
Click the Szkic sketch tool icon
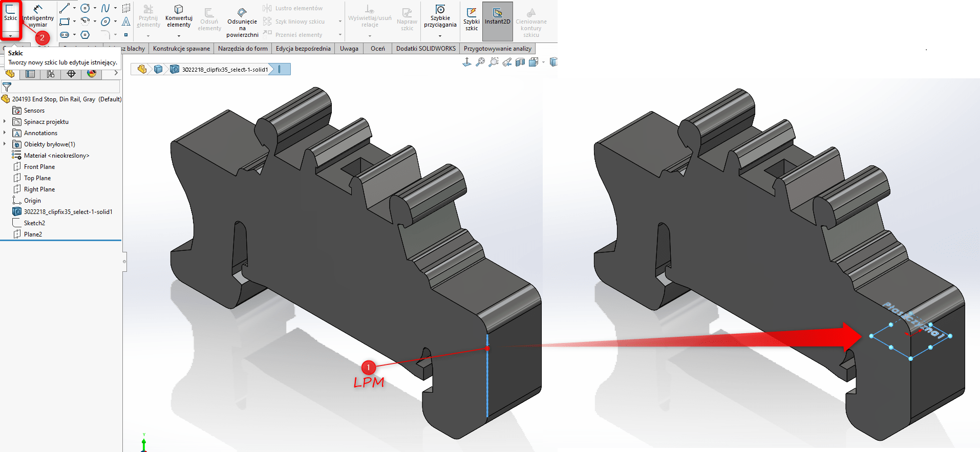tap(10, 9)
